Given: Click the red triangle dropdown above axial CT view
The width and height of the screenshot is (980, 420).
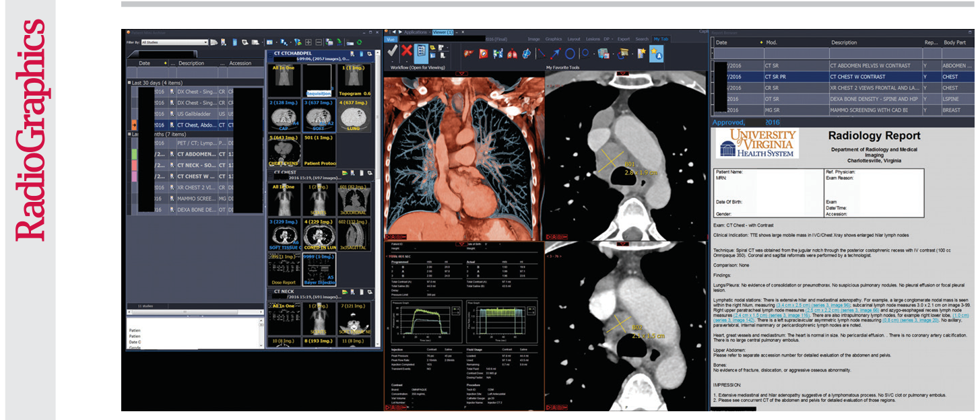Looking at the screenshot, I should [x=623, y=73].
